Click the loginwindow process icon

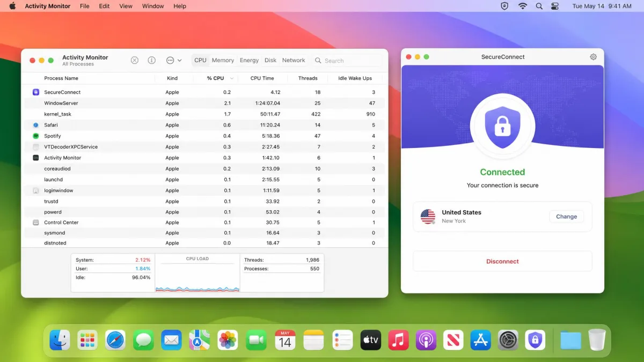point(36,190)
